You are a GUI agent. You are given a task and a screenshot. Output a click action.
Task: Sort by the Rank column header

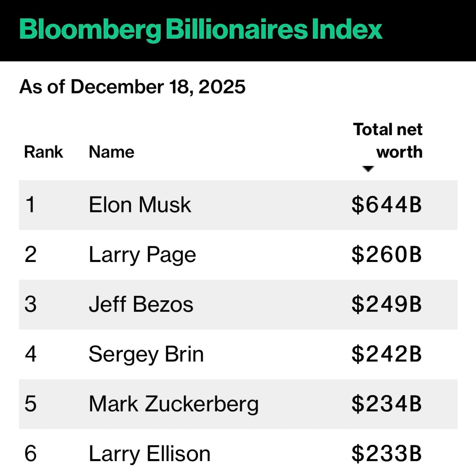(44, 152)
